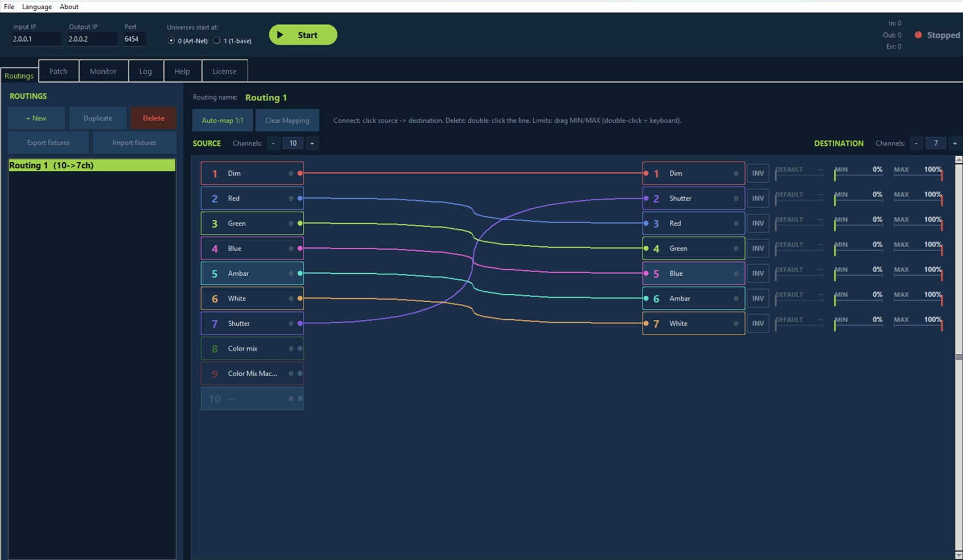Click source channel 1 Dim connector dot
963x560 pixels.
tap(300, 173)
